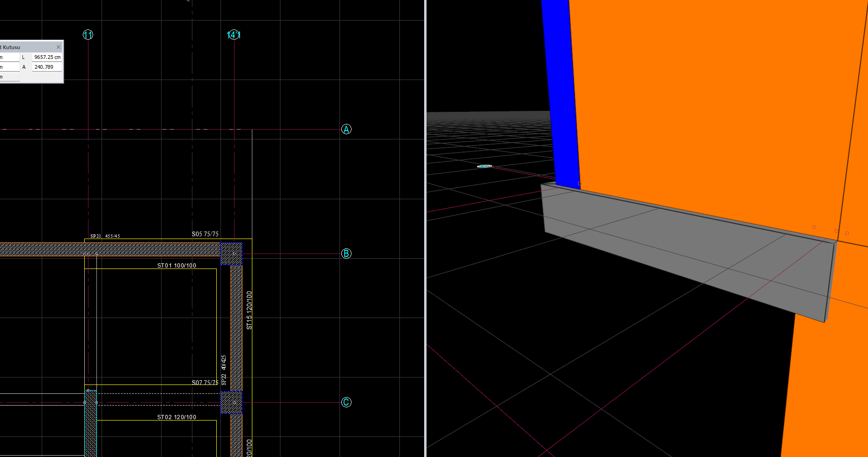Image resolution: width=868 pixels, height=457 pixels.
Task: Click the SP21 455/45 wall label
Action: (x=105, y=236)
